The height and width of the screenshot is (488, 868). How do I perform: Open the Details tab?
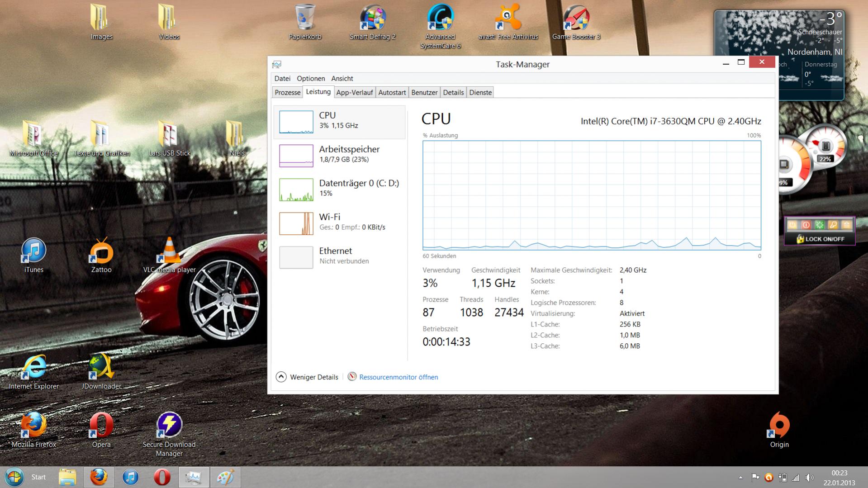point(453,92)
